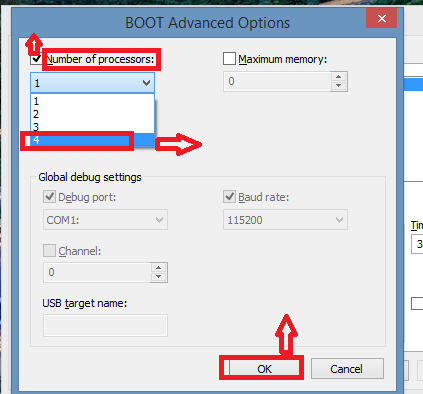Select 3 in the processors list
This screenshot has width=423, height=394.
point(92,127)
